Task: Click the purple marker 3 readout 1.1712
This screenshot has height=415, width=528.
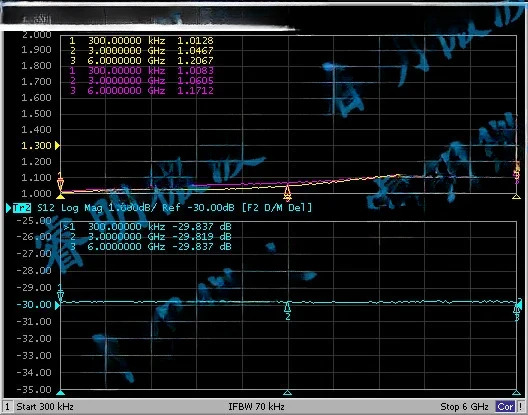Action: click(x=195, y=91)
